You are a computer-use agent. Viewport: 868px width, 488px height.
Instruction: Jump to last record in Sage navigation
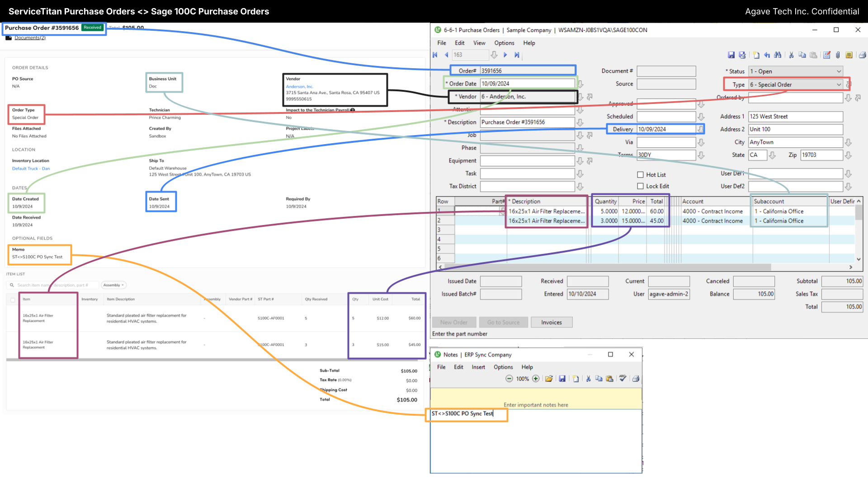[517, 55]
